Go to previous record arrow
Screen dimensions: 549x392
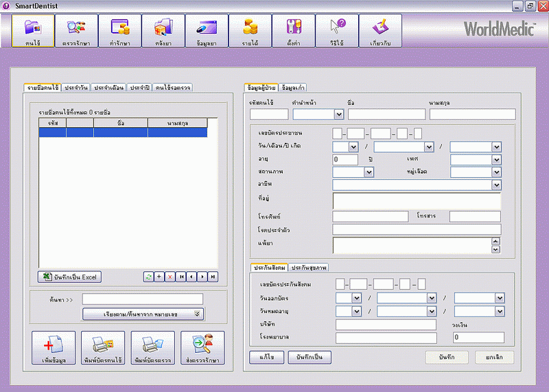tap(191, 277)
